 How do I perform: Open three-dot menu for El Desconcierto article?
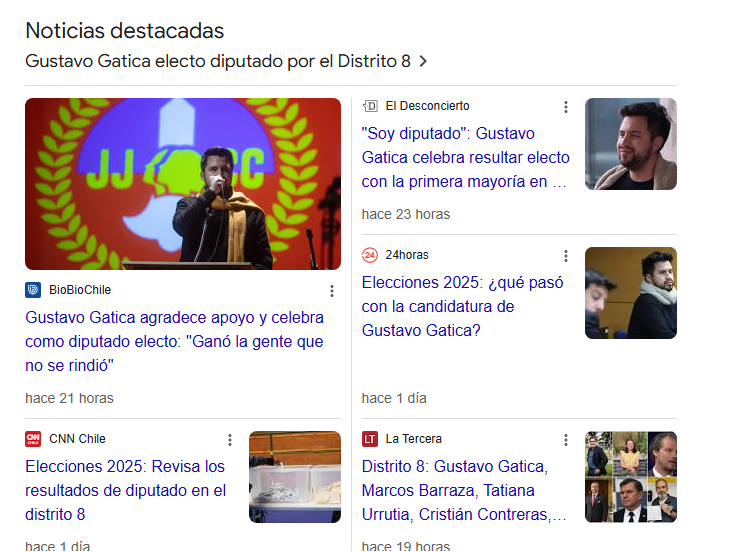(x=566, y=107)
